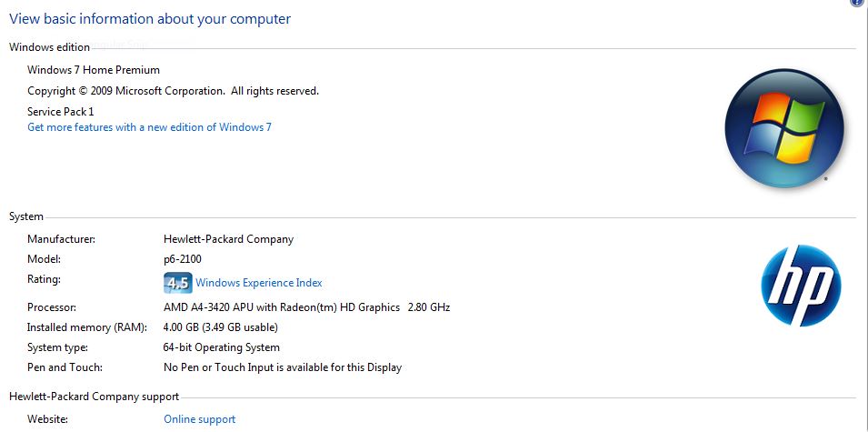Click the Microsoft Corporation copyright line

point(174,91)
